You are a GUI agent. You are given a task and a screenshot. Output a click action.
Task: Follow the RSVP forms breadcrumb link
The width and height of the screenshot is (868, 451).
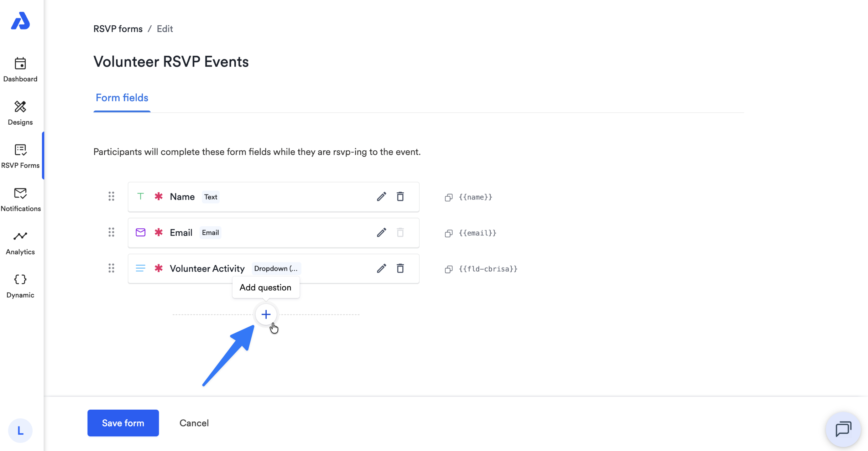pyautogui.click(x=118, y=29)
